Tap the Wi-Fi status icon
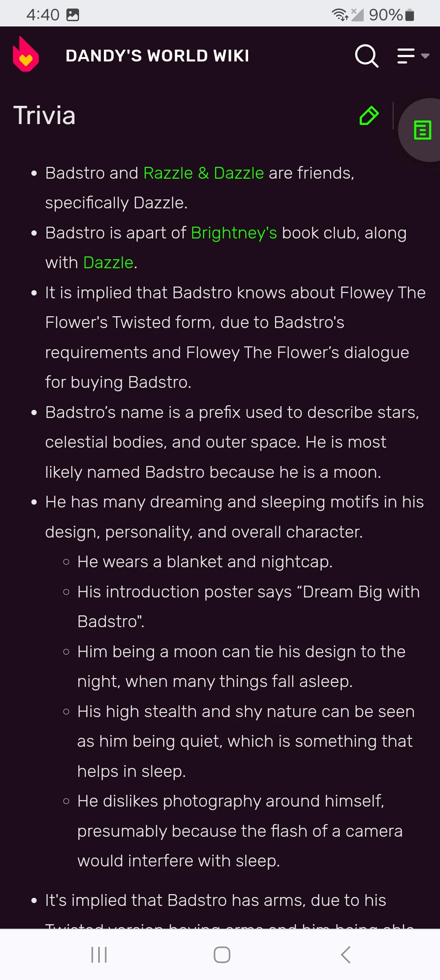 pos(340,15)
